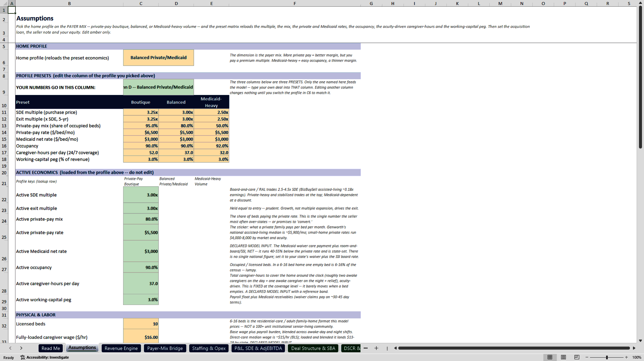Select the Licensed beds value 10 cell

point(141,324)
